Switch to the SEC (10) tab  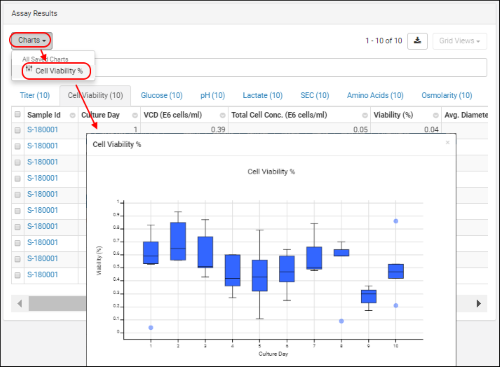tap(315, 95)
